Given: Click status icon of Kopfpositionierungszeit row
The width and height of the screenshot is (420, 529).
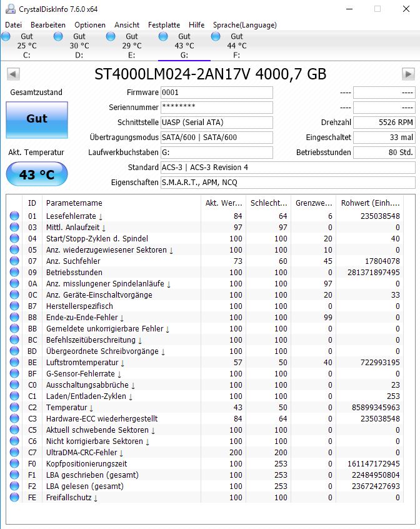Looking at the screenshot, I should 14,463.
